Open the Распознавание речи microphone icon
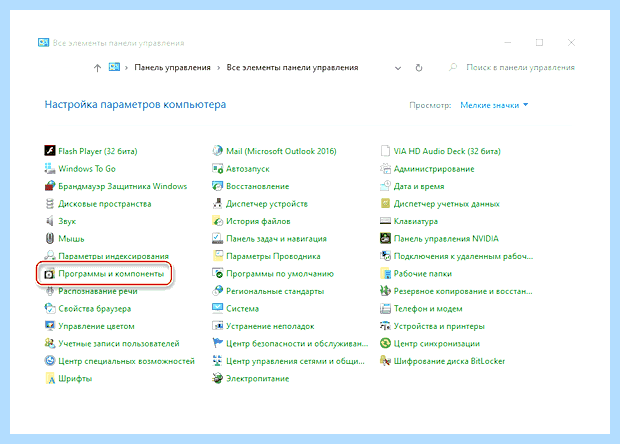Image resolution: width=620 pixels, height=444 pixels. coord(49,291)
